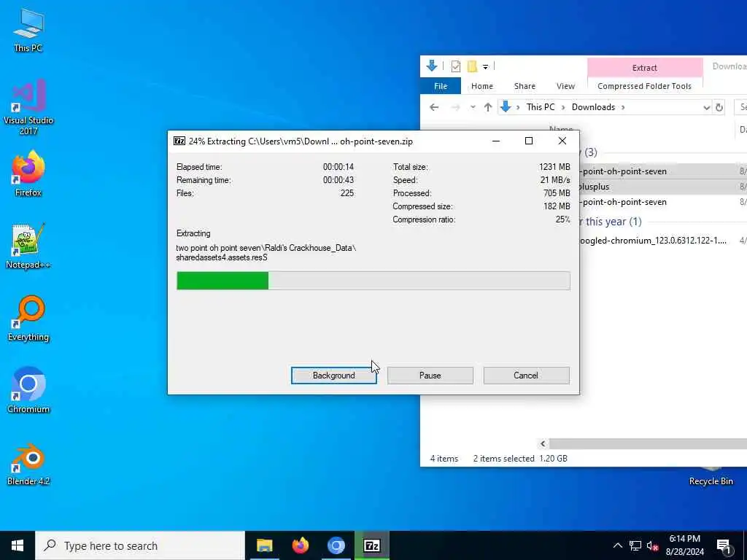This screenshot has width=747, height=560.
Task: Click the chevron between This PC and Downloads
Action: 563,107
